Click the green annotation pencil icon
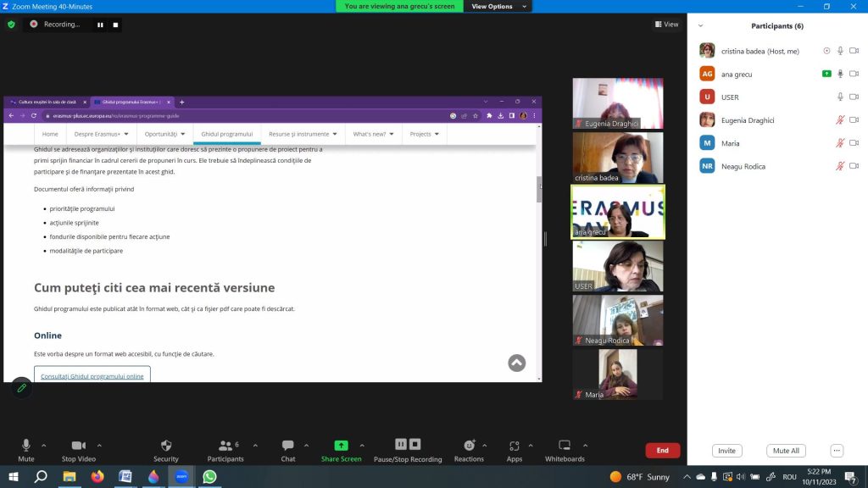The image size is (868, 488). [x=21, y=388]
